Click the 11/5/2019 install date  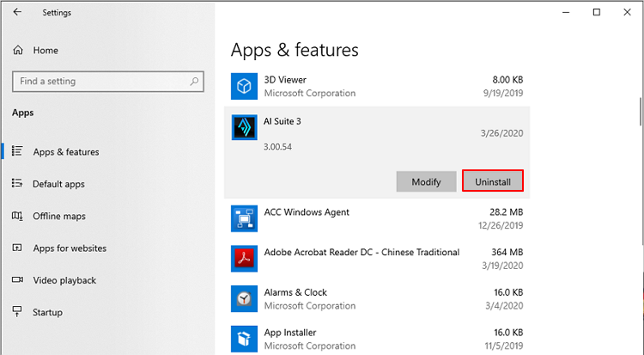(x=503, y=346)
